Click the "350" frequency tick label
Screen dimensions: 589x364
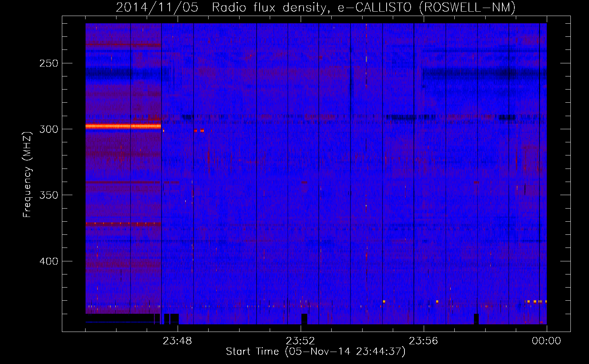49,195
